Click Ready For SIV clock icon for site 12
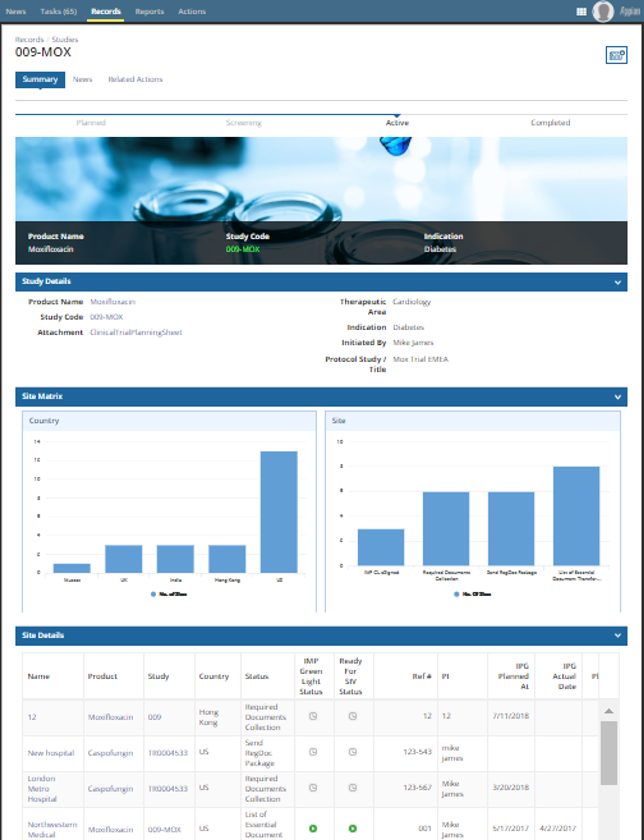 (x=353, y=716)
